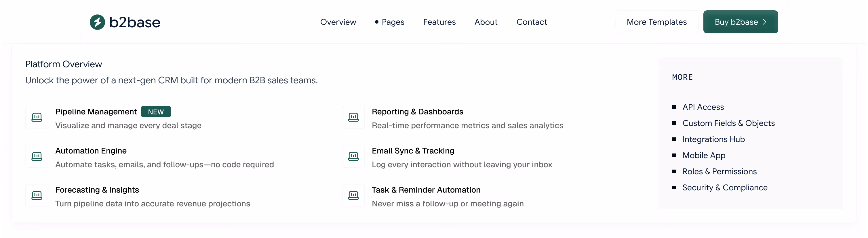Open Integrations Hub link

(713, 139)
